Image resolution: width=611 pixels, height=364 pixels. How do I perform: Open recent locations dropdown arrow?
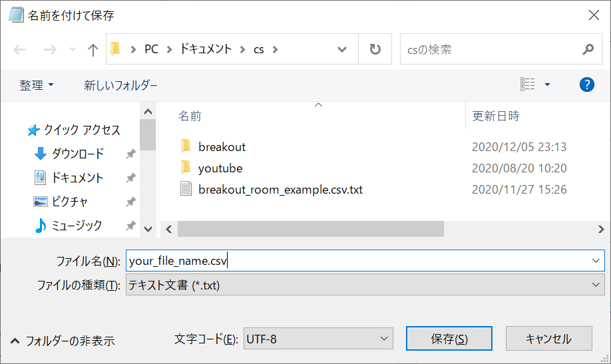[73, 49]
